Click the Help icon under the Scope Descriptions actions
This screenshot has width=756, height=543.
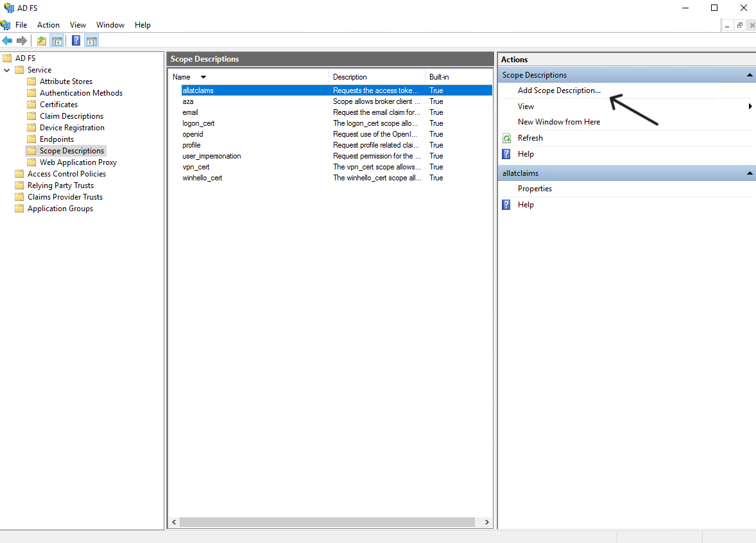tap(506, 154)
